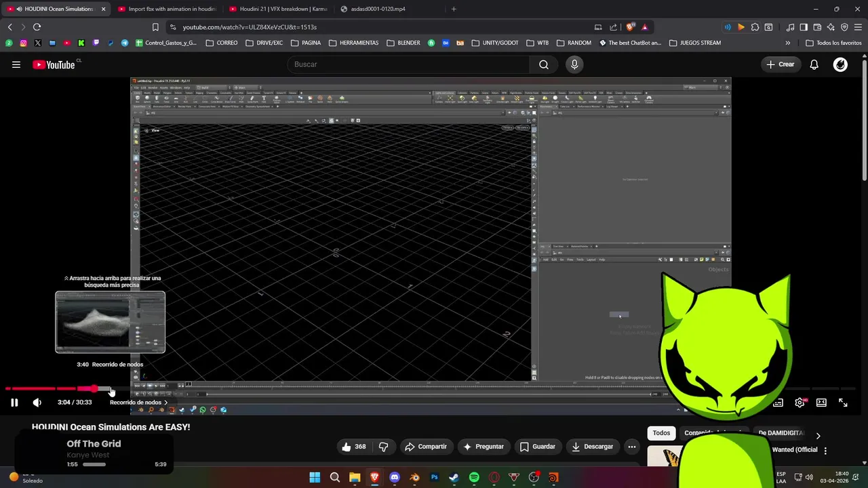Start voice search with the microphone icon
The height and width of the screenshot is (488, 868).
click(574, 64)
